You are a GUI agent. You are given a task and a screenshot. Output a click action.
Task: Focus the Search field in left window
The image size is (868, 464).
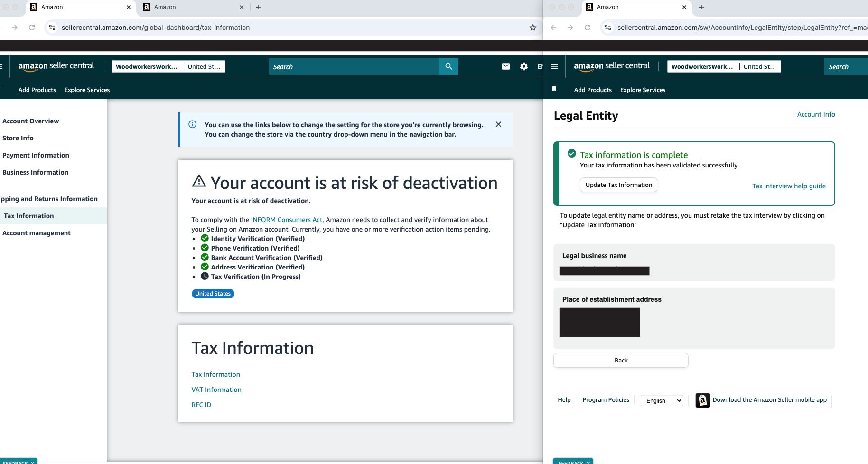[354, 66]
